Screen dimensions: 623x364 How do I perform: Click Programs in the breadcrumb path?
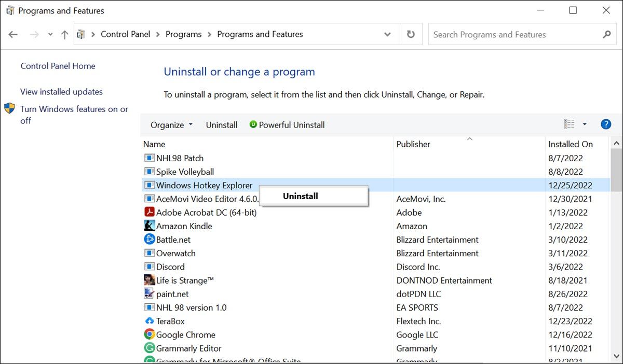(x=183, y=34)
